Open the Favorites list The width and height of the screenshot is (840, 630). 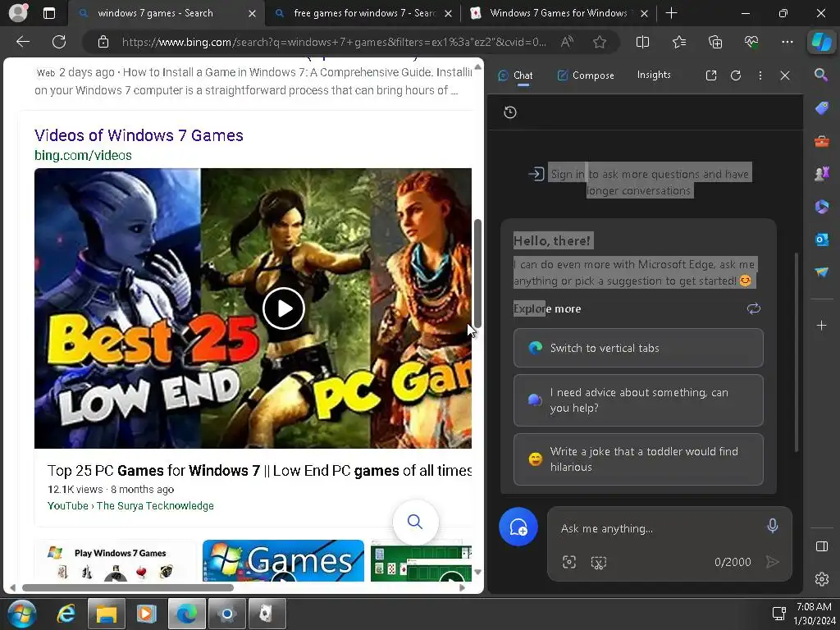pyautogui.click(x=678, y=42)
